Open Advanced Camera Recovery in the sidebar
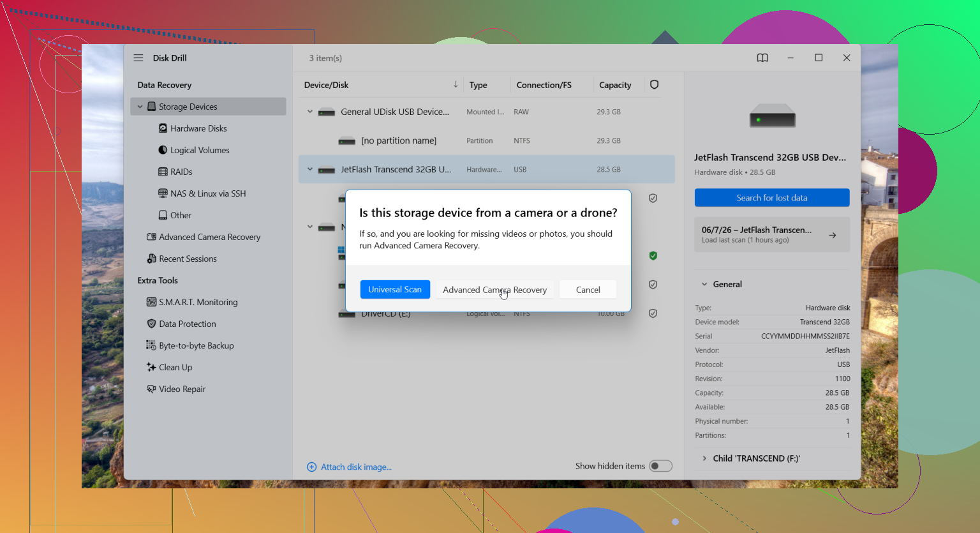 pyautogui.click(x=204, y=237)
